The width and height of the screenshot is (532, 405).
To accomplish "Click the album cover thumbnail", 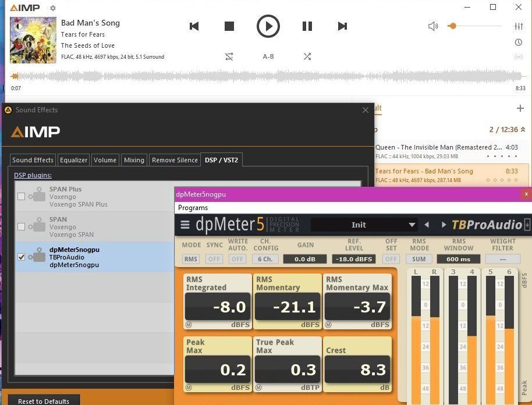I will [x=33, y=40].
